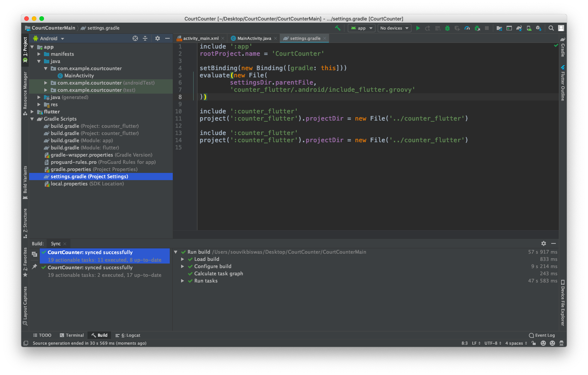Toggle the file read-only lock icon
Viewport: 588px width, 375px height.
534,343
